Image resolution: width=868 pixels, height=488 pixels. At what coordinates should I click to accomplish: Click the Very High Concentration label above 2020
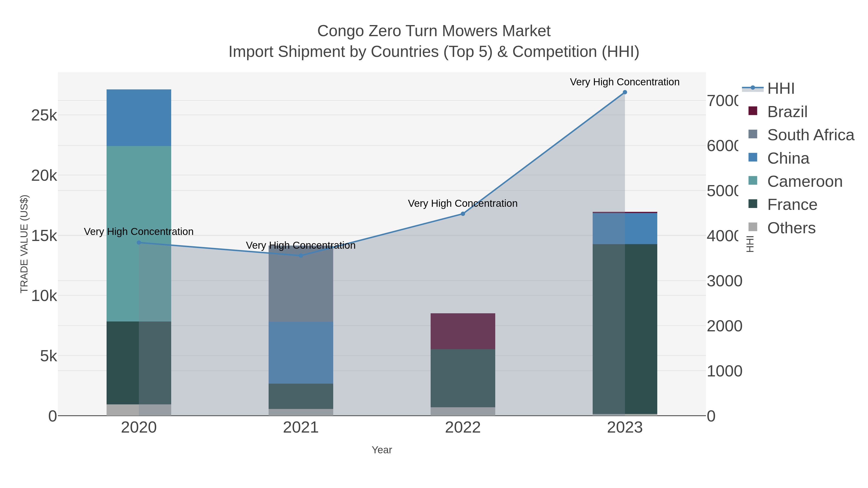139,232
